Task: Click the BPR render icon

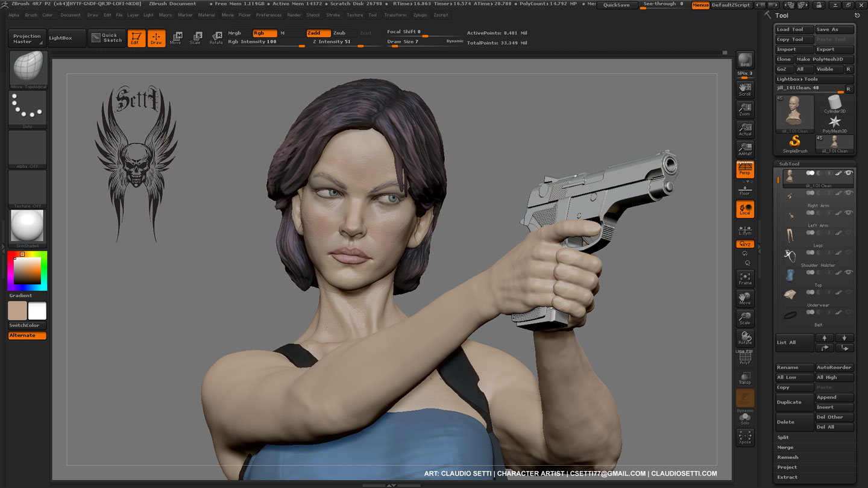Action: pos(745,60)
